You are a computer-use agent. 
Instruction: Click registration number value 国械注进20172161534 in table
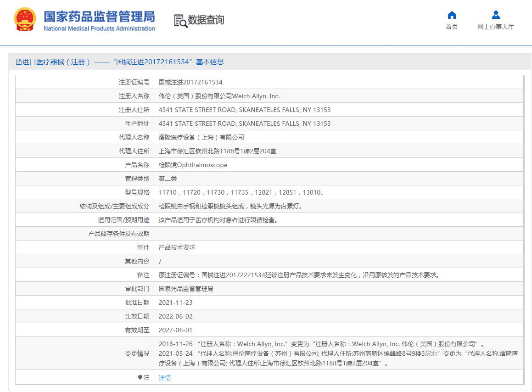click(190, 82)
